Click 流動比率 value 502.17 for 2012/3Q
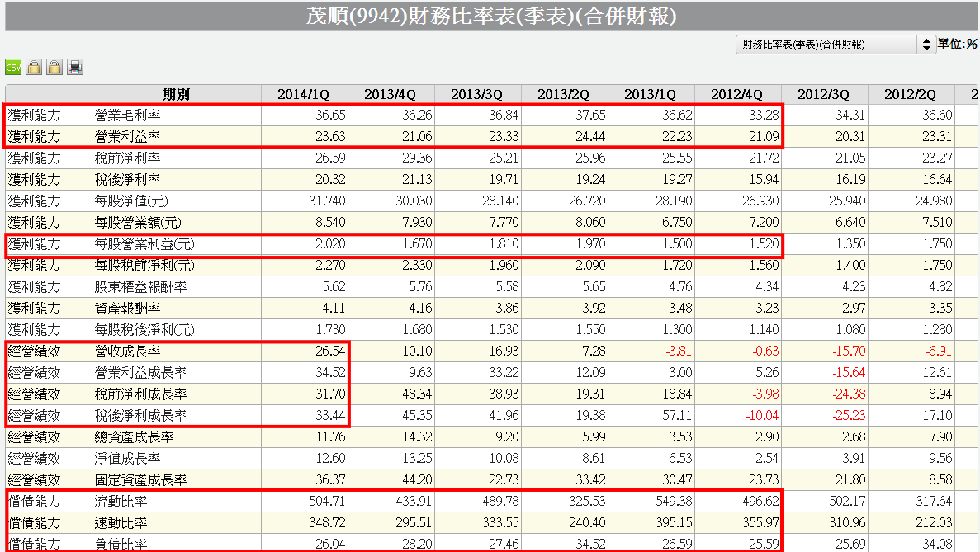Screen dimensions: 980x552 [x=848, y=501]
